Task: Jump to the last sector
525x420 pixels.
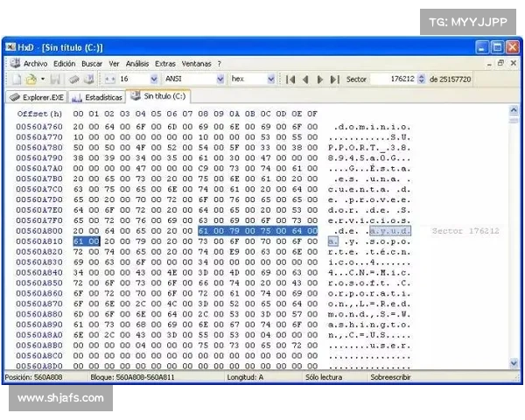Action: (x=334, y=79)
